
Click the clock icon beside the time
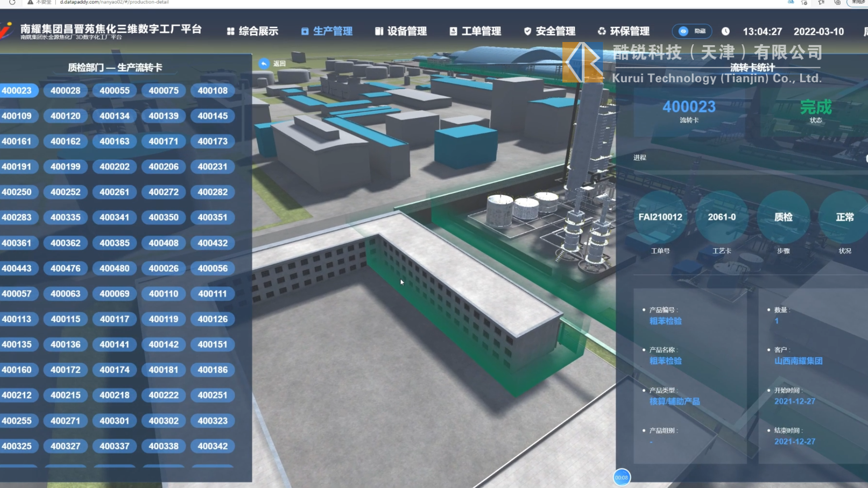[726, 31]
